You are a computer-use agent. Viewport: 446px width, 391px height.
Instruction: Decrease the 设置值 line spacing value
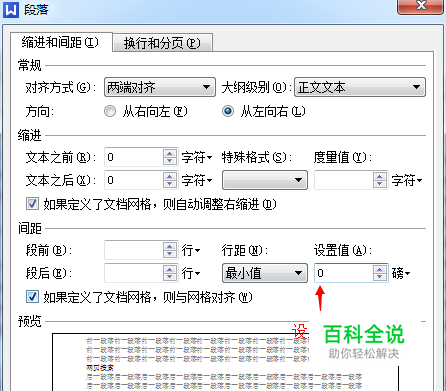tap(380, 277)
